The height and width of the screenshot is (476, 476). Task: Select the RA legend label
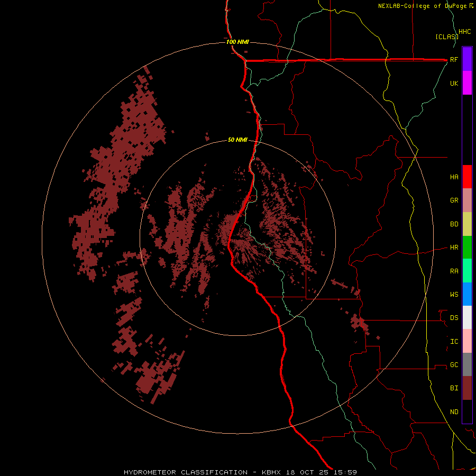(x=454, y=271)
